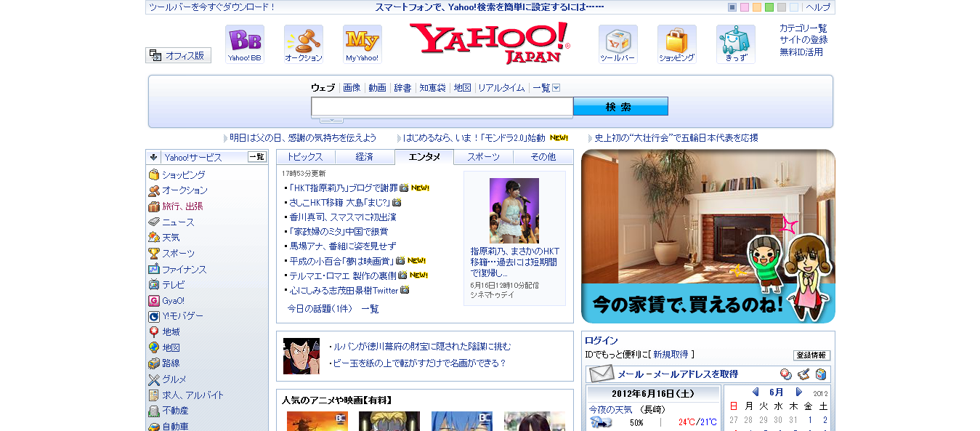
Task: Switch search to 知恵袋 tab
Action: click(432, 88)
